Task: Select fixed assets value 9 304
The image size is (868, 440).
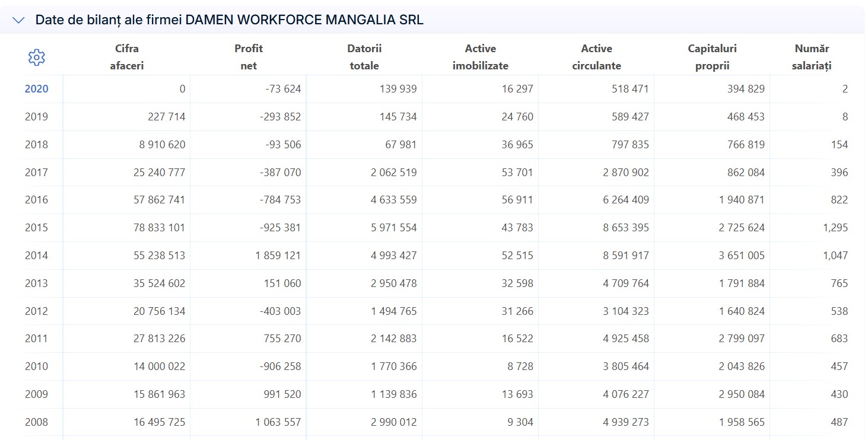Action: pos(521,422)
